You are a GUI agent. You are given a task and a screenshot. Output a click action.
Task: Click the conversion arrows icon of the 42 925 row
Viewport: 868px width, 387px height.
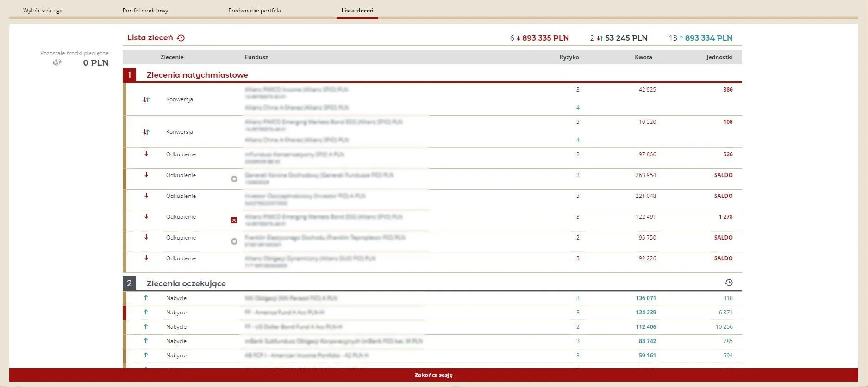146,99
